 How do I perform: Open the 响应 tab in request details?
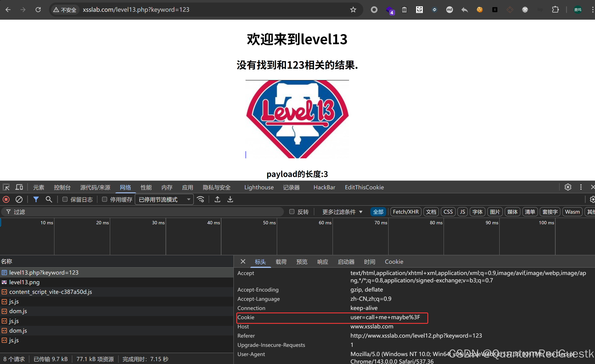point(322,262)
